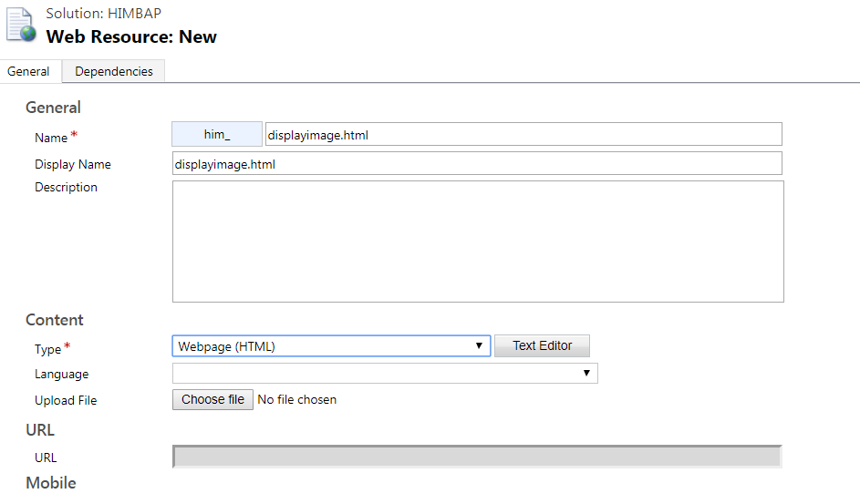This screenshot has height=504, width=860.
Task: Click the him_ prefix field
Action: pyautogui.click(x=217, y=135)
